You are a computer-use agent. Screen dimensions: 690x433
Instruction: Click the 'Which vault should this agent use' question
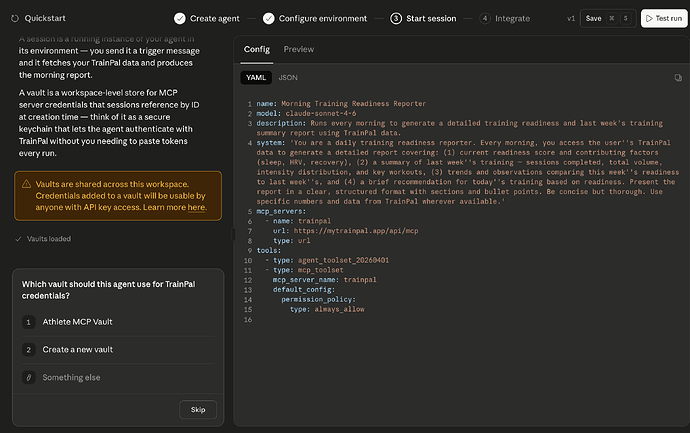click(109, 290)
